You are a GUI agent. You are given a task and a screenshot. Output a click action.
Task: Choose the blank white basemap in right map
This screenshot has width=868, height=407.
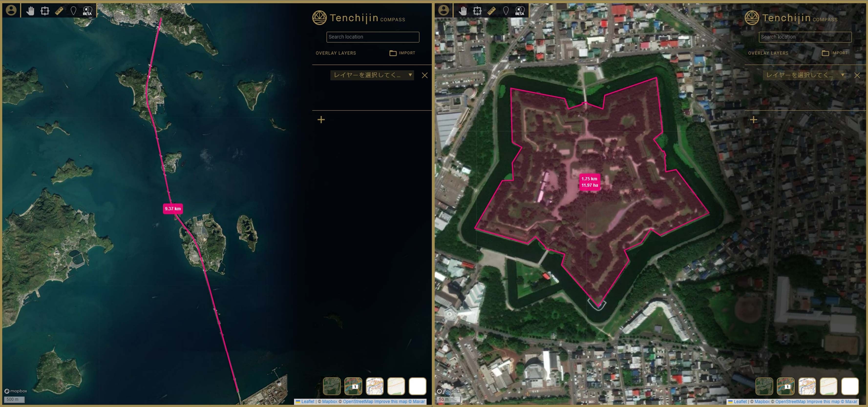[850, 386]
